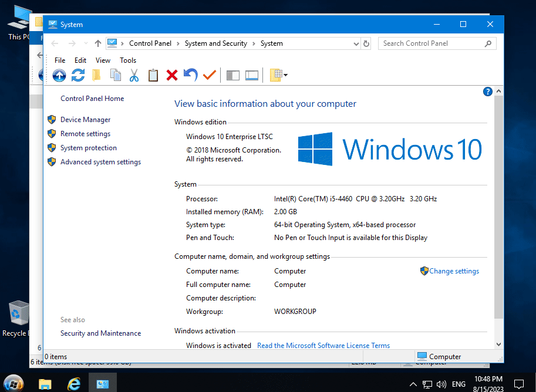Go to Control Panel Home
The height and width of the screenshot is (392, 536).
(x=92, y=99)
